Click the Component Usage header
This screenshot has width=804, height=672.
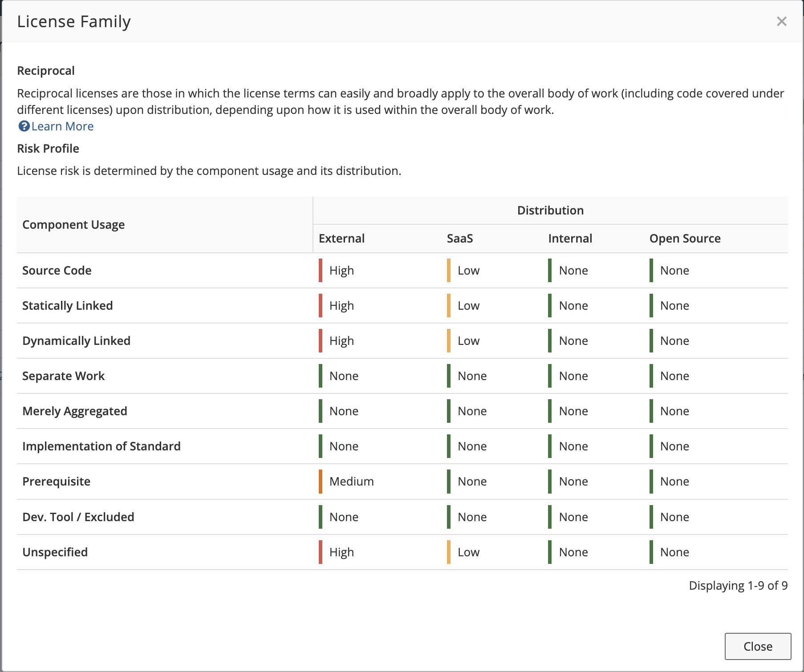[x=73, y=225]
